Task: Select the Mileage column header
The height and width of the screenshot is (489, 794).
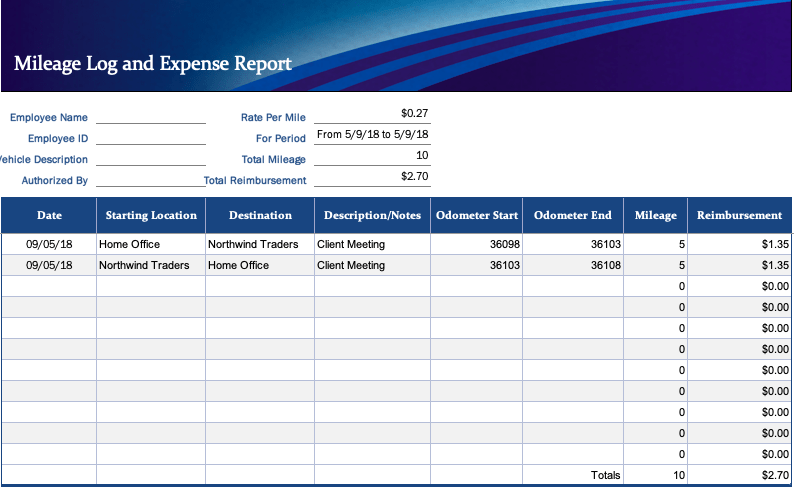Action: pos(655,215)
